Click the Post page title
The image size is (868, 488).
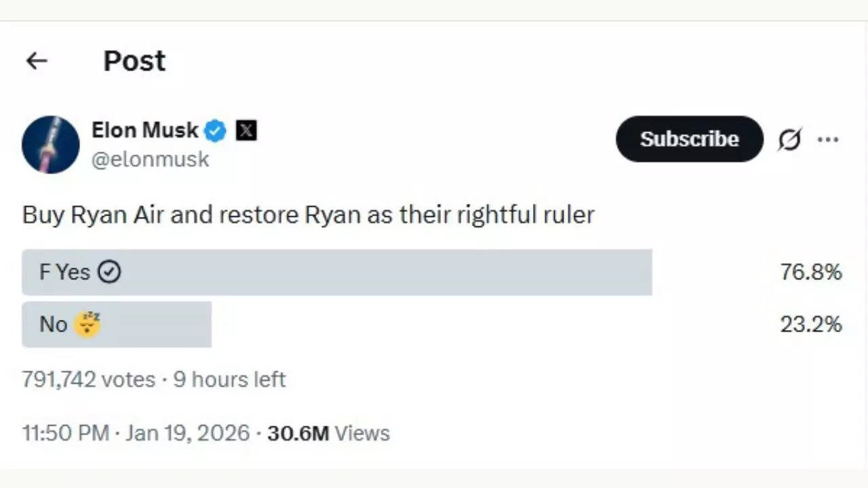click(134, 61)
